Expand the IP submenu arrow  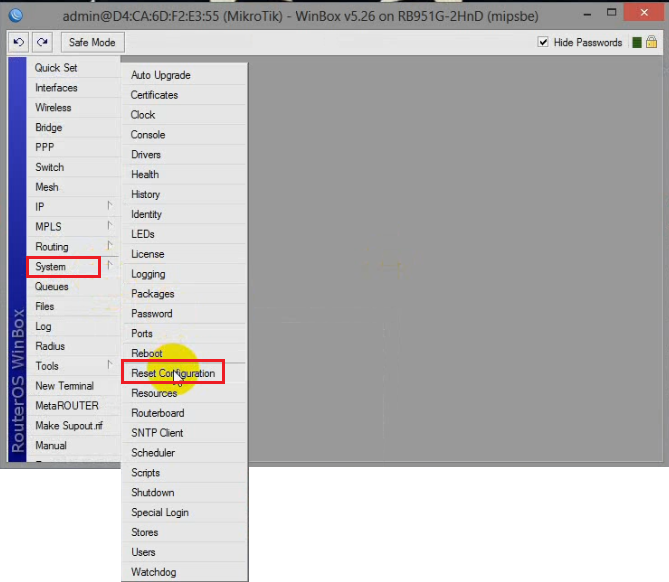(110, 206)
